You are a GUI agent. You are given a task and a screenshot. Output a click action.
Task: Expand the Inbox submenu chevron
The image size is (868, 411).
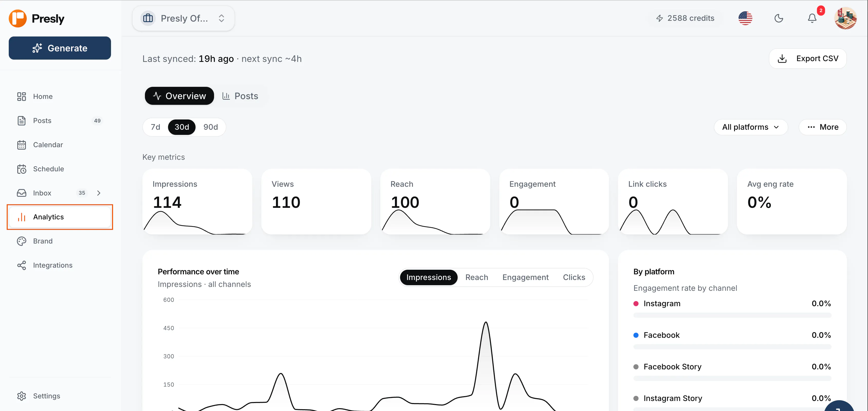(x=99, y=193)
